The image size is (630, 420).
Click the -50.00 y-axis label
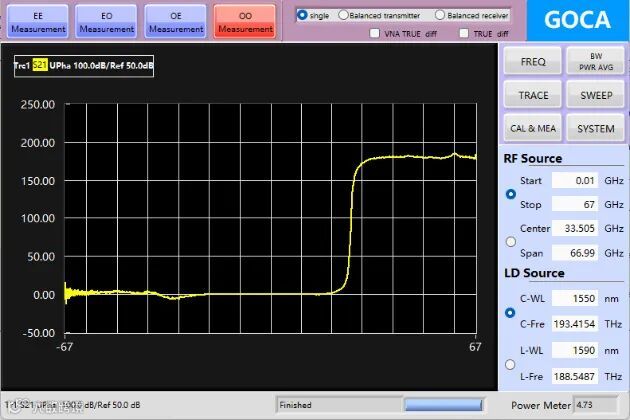(x=39, y=333)
